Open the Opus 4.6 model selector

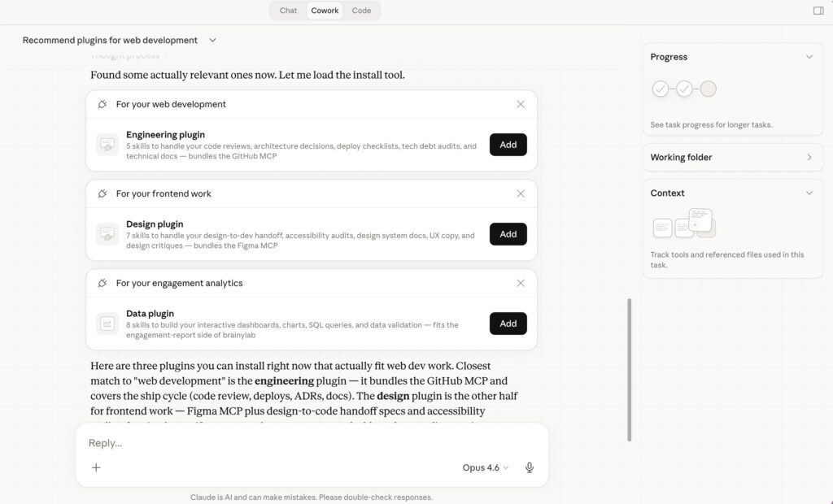[486, 467]
